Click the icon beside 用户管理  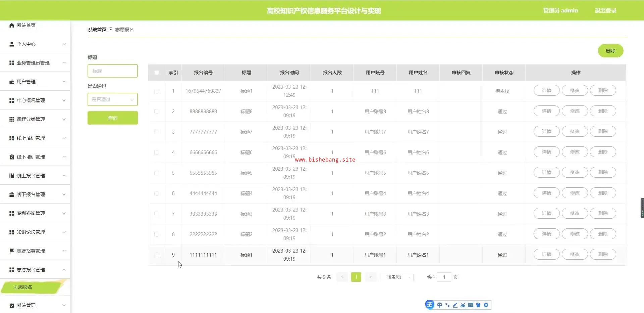pos(12,82)
